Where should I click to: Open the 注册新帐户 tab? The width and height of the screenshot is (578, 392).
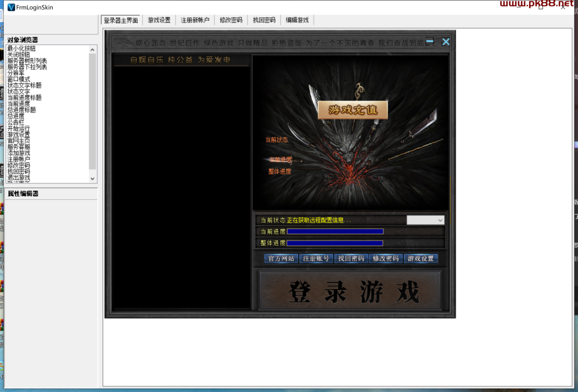(195, 20)
